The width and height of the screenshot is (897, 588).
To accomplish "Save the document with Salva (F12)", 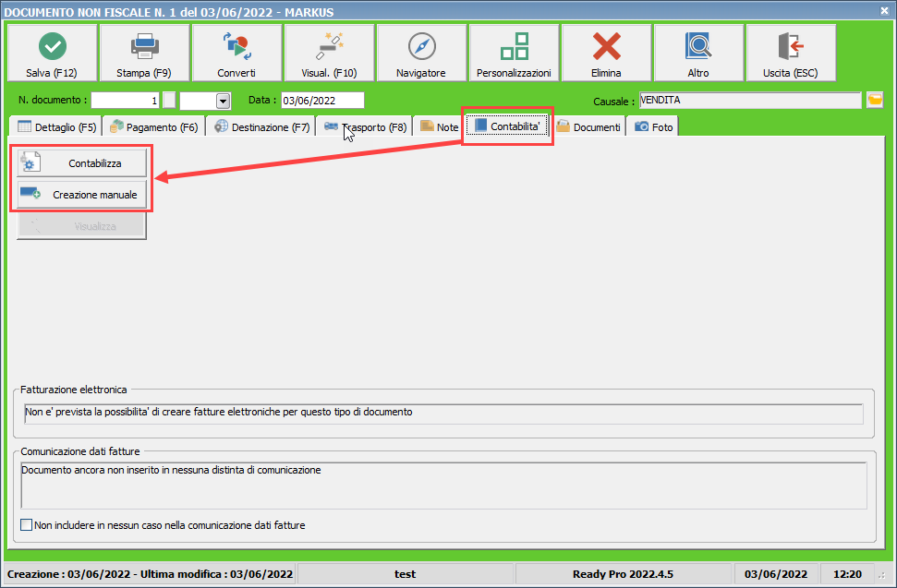I will coord(52,53).
